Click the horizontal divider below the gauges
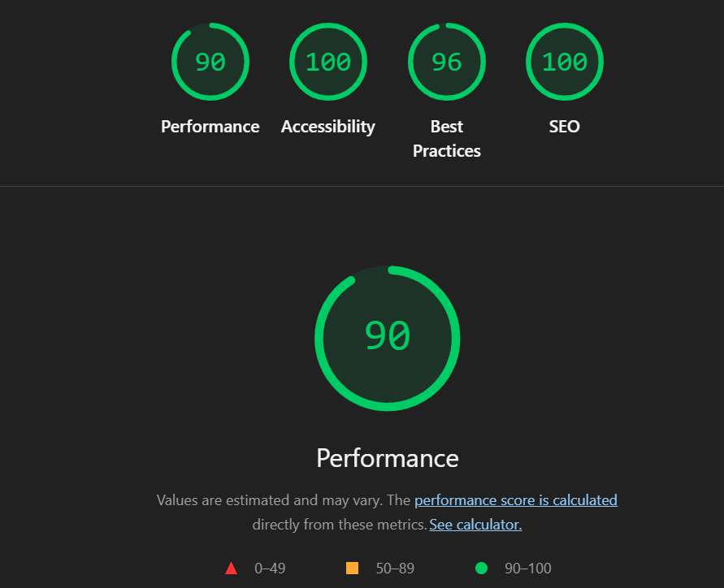 click(x=362, y=187)
